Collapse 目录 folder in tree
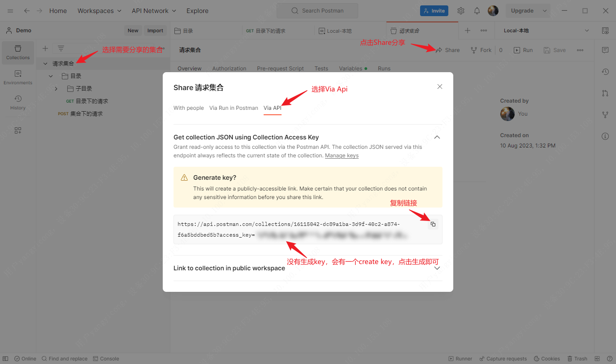Screen dimensions: 616x364 [x=51, y=76]
